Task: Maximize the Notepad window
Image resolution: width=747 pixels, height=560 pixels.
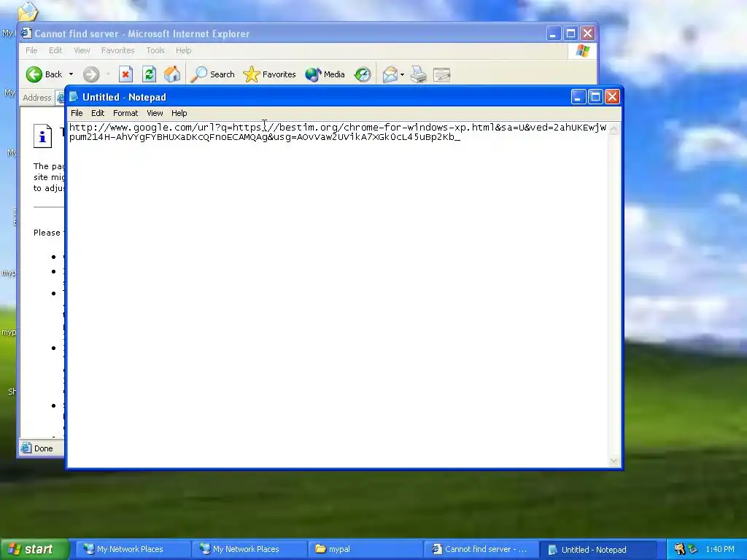Action: [x=595, y=97]
